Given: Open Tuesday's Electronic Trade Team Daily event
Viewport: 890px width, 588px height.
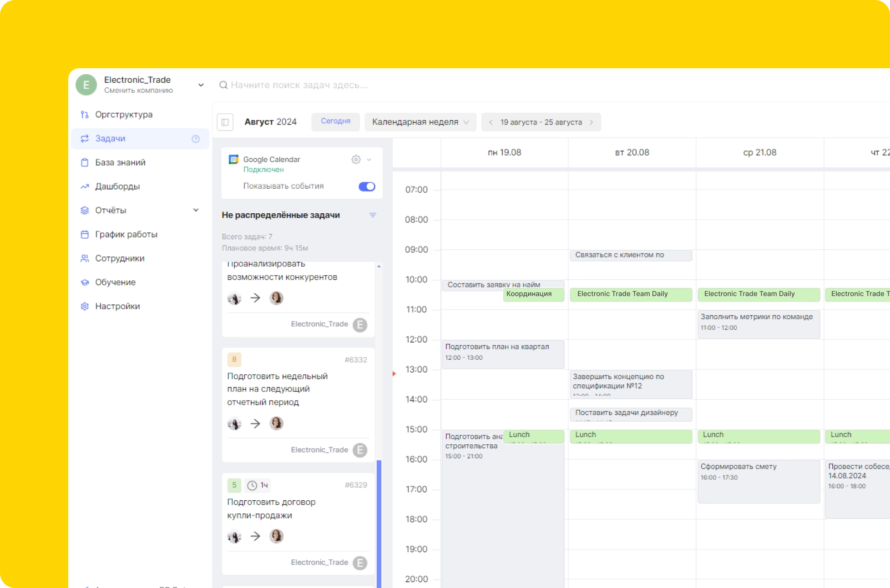Looking at the screenshot, I should tap(631, 294).
